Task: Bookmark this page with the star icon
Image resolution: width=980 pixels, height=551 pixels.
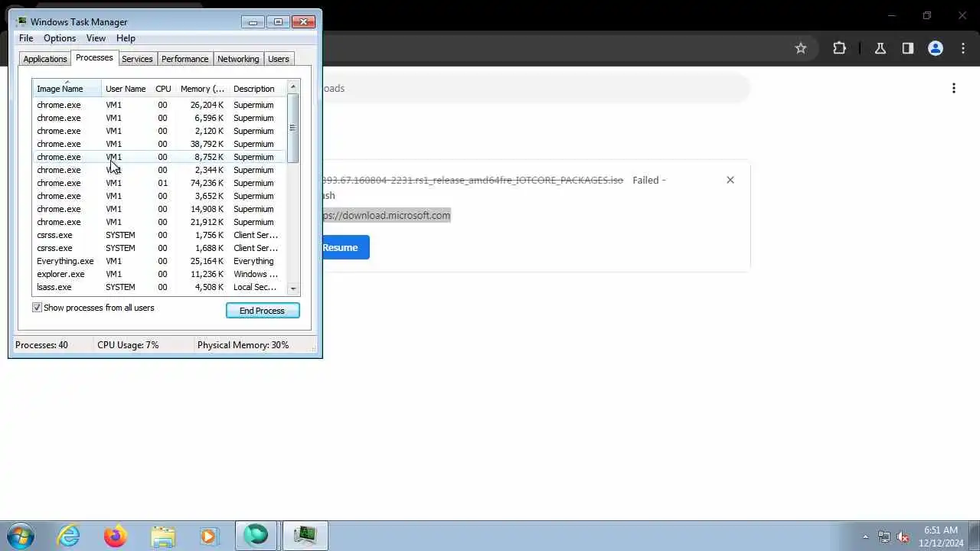Action: coord(801,48)
